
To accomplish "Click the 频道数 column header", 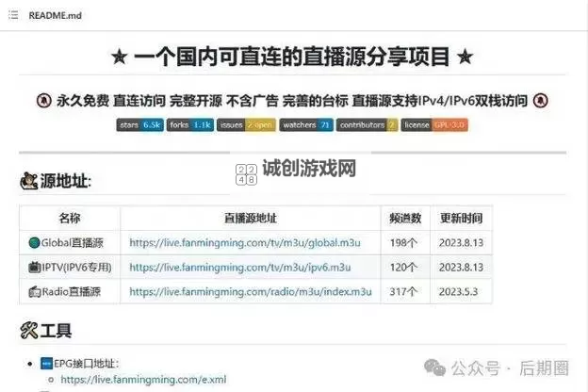I will tap(405, 218).
